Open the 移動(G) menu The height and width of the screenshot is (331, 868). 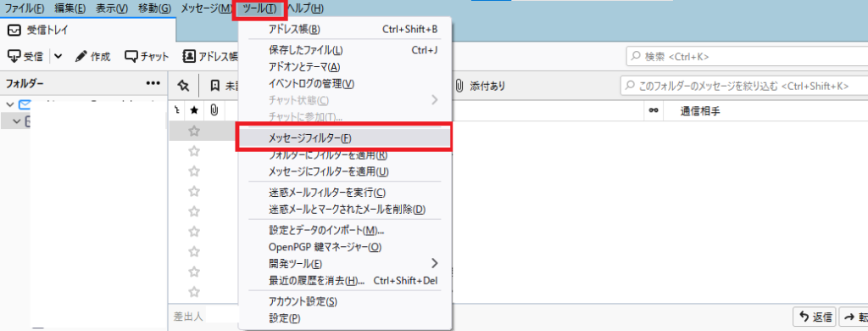tap(154, 8)
